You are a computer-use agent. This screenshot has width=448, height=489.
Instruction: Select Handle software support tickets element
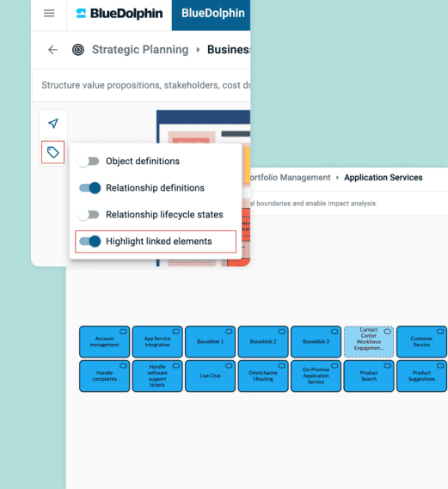[x=157, y=376]
